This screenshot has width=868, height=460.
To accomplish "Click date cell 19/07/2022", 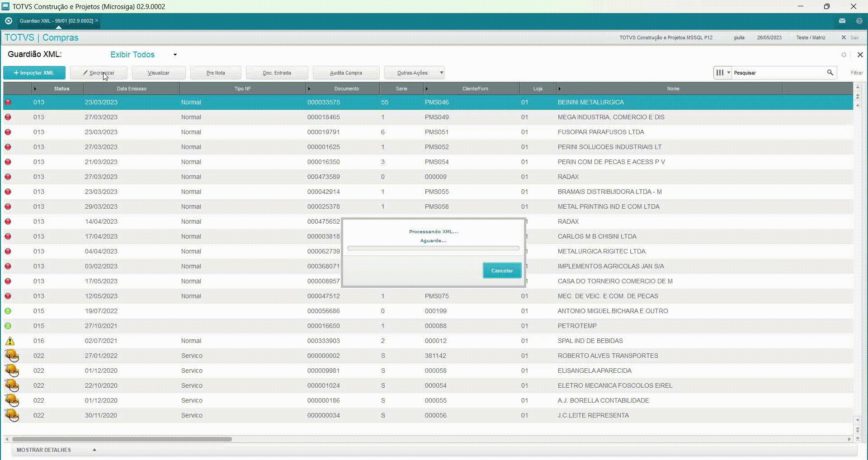I will pyautogui.click(x=101, y=311).
